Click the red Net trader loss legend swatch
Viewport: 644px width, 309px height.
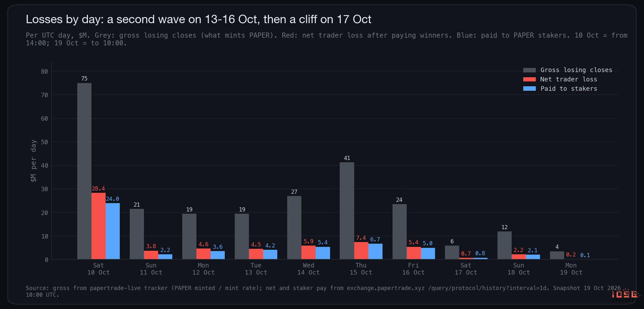click(x=529, y=80)
